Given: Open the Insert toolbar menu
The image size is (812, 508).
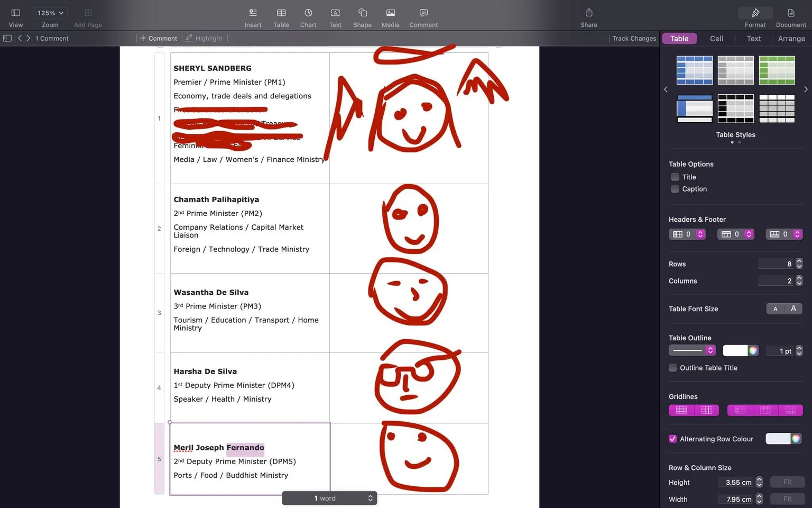Looking at the screenshot, I should (253, 17).
